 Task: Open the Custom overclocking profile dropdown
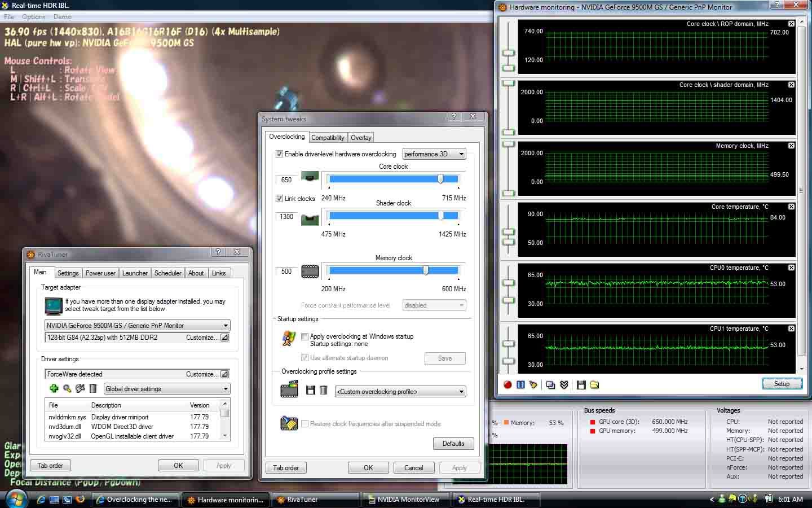(x=400, y=392)
